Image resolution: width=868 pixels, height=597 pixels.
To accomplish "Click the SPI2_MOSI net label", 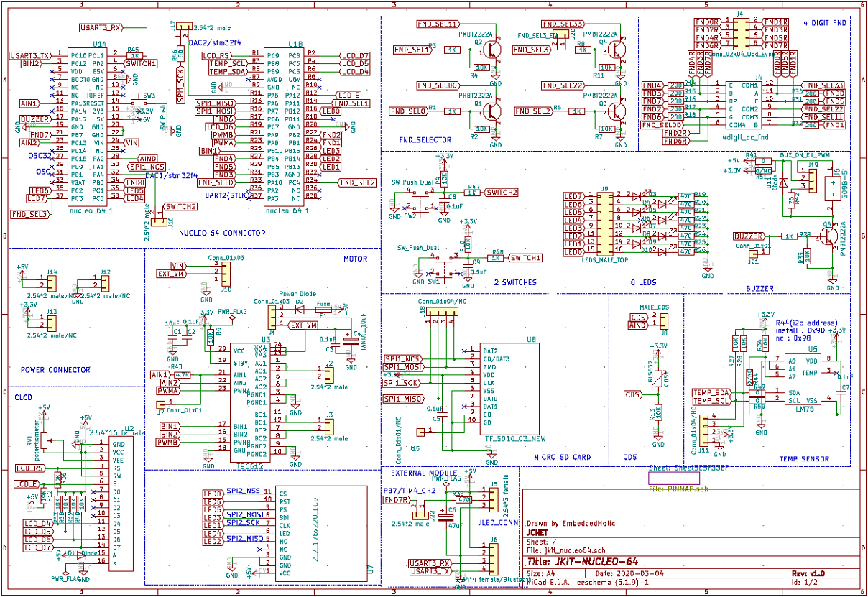I will [244, 514].
